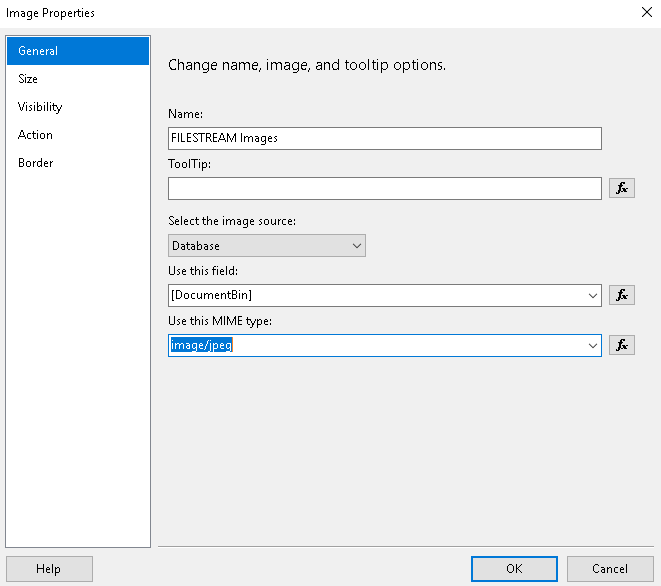Viewport: 661px width, 586px height.
Task: Click the empty ToolTip text box
Action: click(x=384, y=188)
